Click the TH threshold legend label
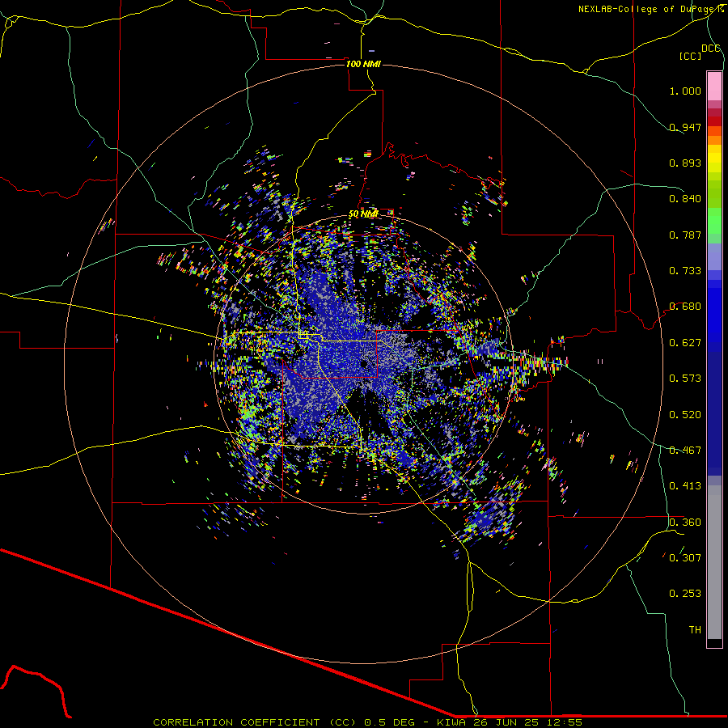Viewport: 728px width, 728px height. click(695, 630)
